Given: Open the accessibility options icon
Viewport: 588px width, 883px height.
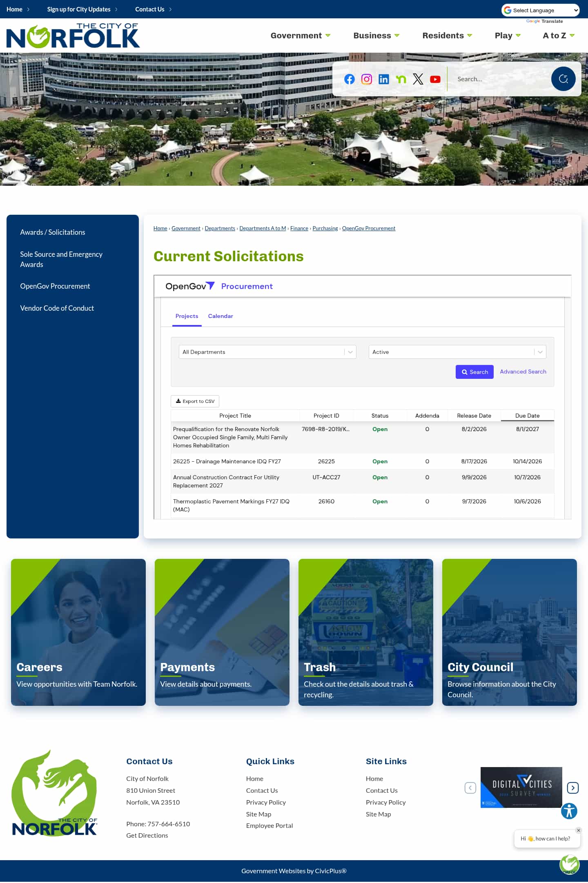Looking at the screenshot, I should pos(569,811).
